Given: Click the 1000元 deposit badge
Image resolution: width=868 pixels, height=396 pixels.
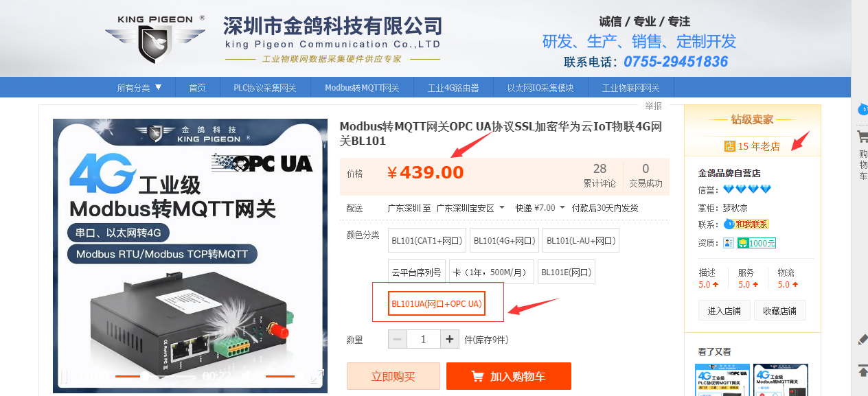Looking at the screenshot, I should 757,243.
